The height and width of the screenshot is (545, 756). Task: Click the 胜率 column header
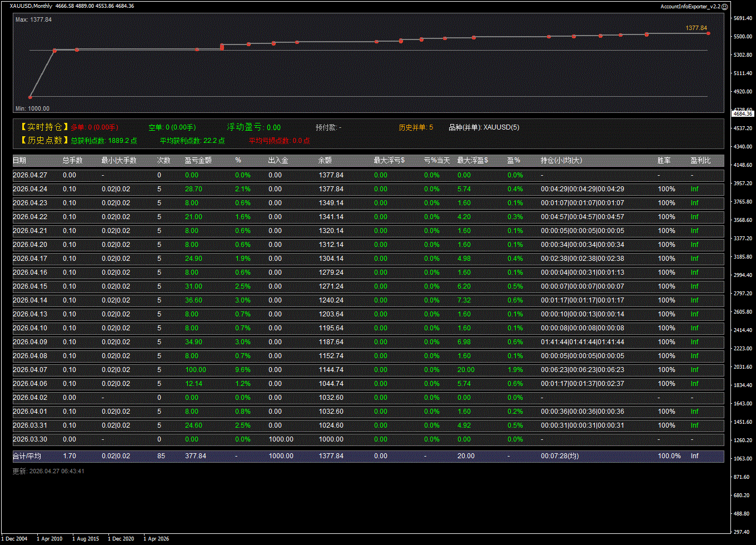coord(664,161)
